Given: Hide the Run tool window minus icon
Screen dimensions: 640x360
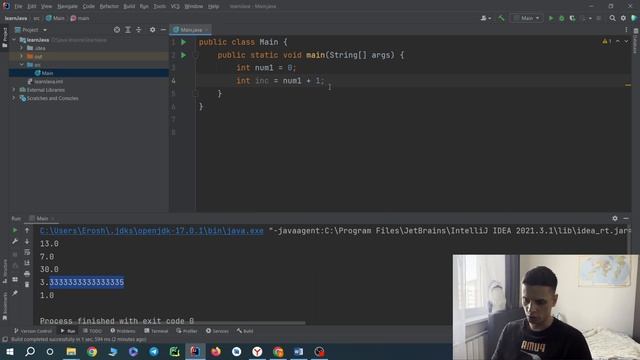Looking at the screenshot, I should 626,218.
